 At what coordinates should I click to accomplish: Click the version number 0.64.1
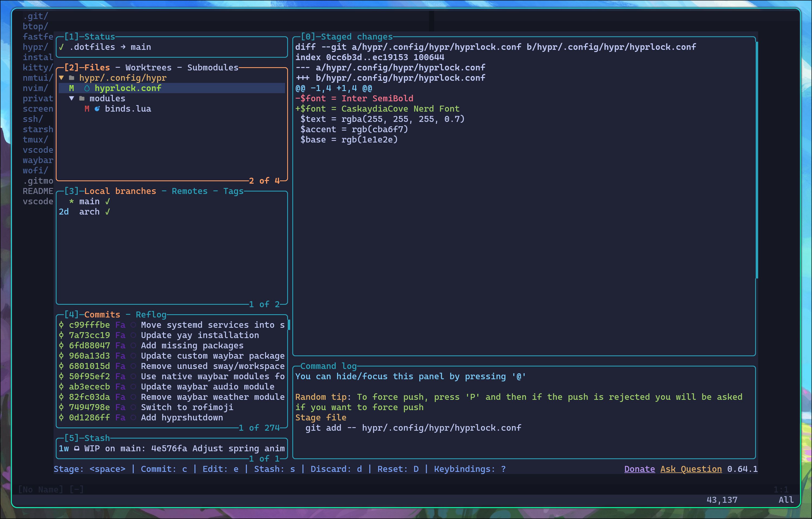tap(742, 469)
